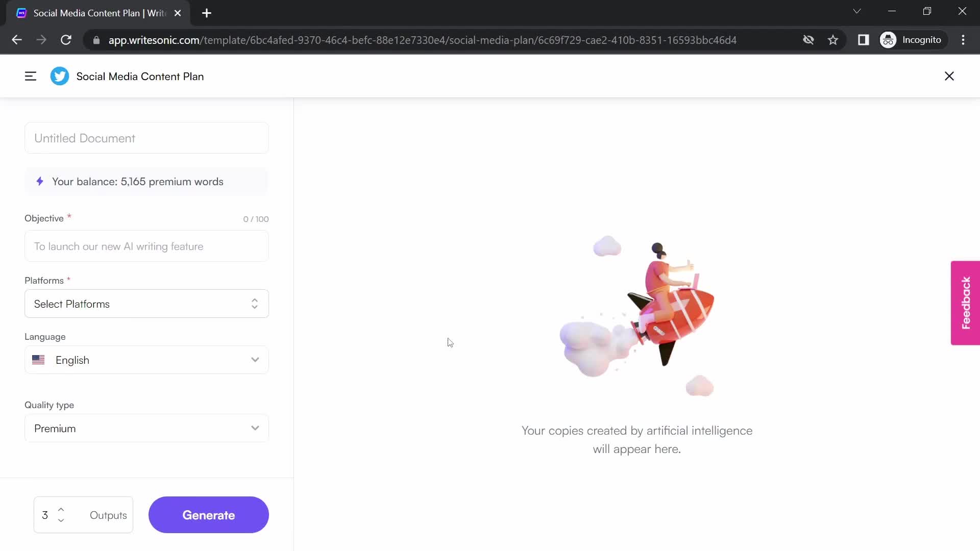Click the close X icon in header
The width and height of the screenshot is (980, 551).
point(949,76)
